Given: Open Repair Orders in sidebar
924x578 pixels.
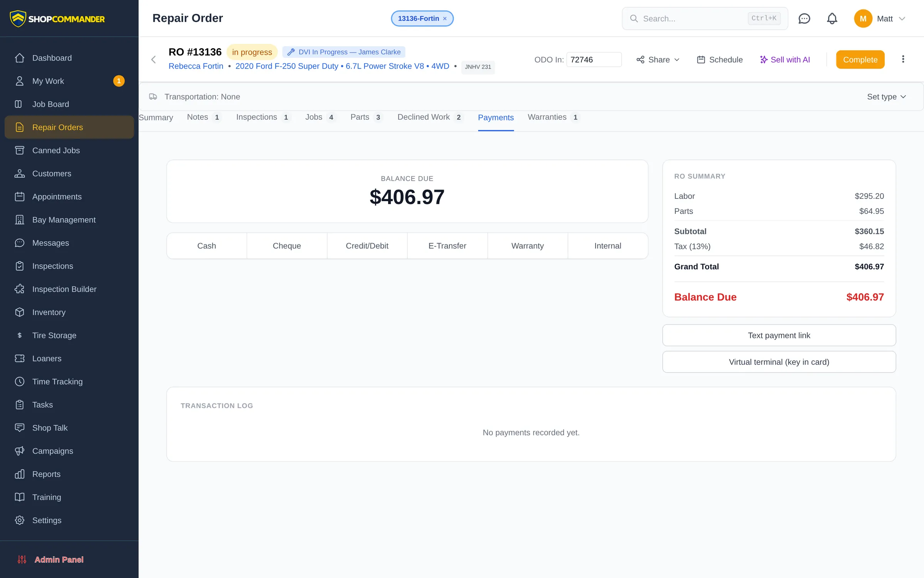Looking at the screenshot, I should [x=69, y=127].
